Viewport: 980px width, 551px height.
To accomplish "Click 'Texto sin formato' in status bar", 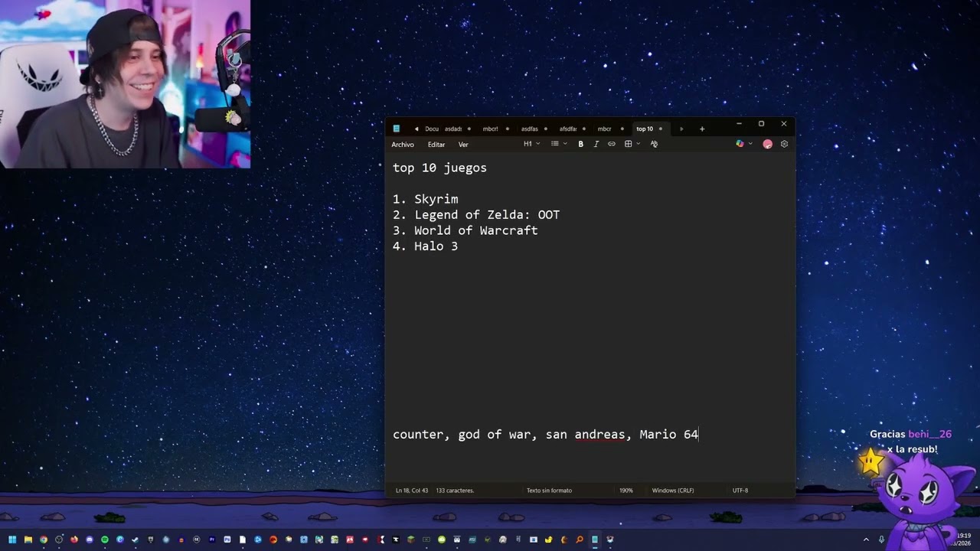I will click(x=549, y=491).
